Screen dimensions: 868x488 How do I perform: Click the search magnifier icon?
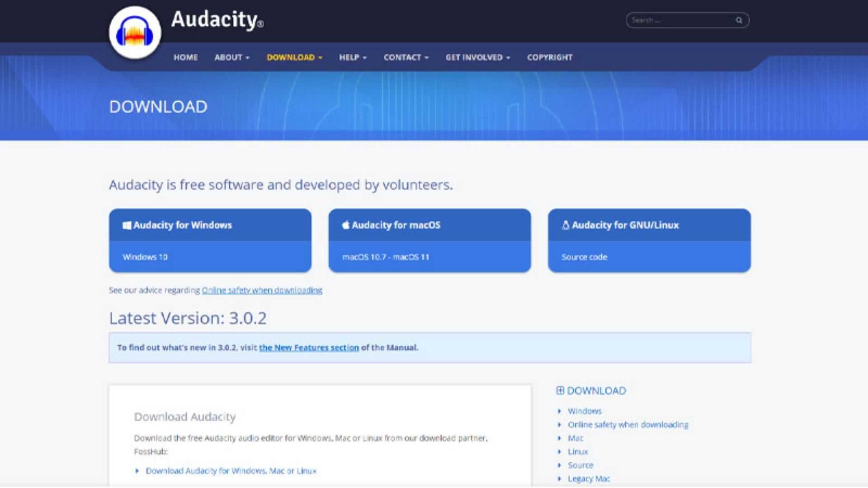(739, 20)
